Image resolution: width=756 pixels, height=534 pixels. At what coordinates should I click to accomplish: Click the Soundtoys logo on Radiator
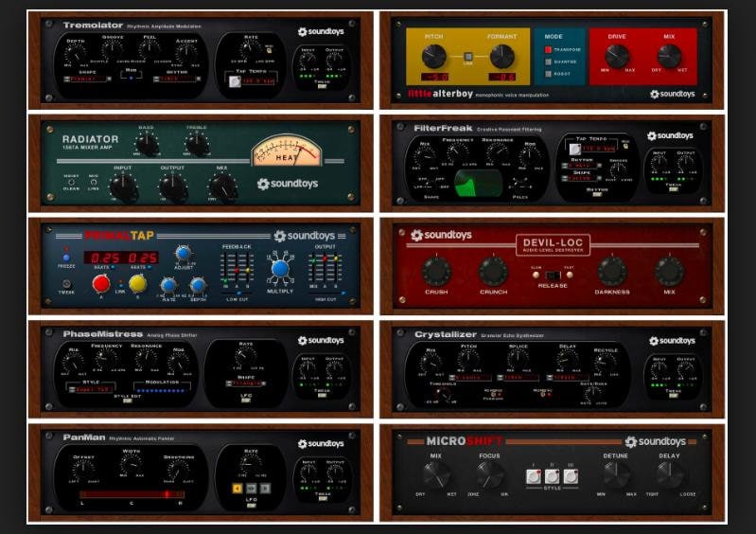pyautogui.click(x=288, y=184)
